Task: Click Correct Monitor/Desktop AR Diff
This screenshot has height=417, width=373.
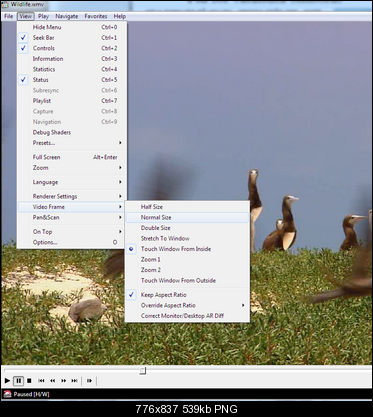Action: [187, 316]
